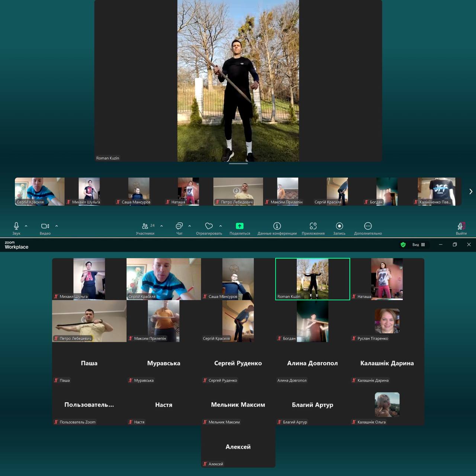Click the Отреагировать heart reactions icon
This screenshot has width=476, height=476.
click(209, 226)
